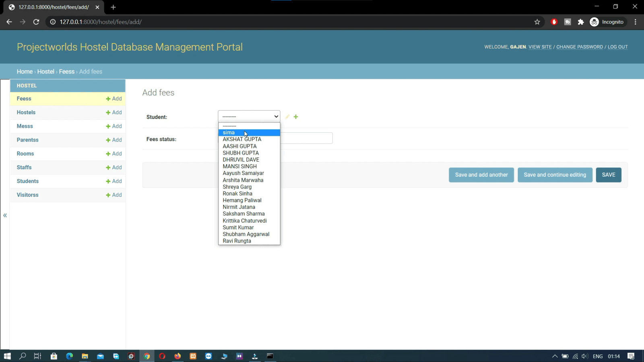Go to Visitorss in the sidebar
644x362 pixels.
tap(28, 195)
